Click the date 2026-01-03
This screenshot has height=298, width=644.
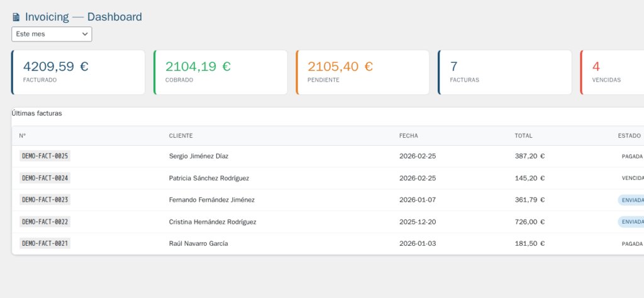[x=418, y=244]
